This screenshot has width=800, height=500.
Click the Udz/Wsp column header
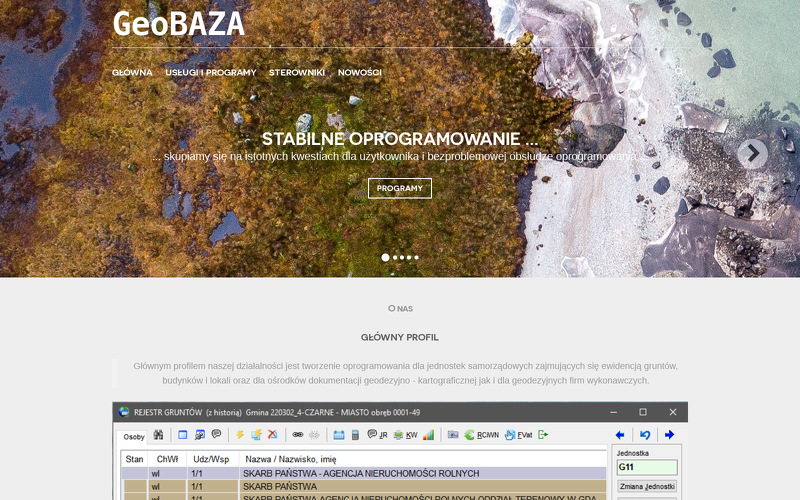point(211,459)
